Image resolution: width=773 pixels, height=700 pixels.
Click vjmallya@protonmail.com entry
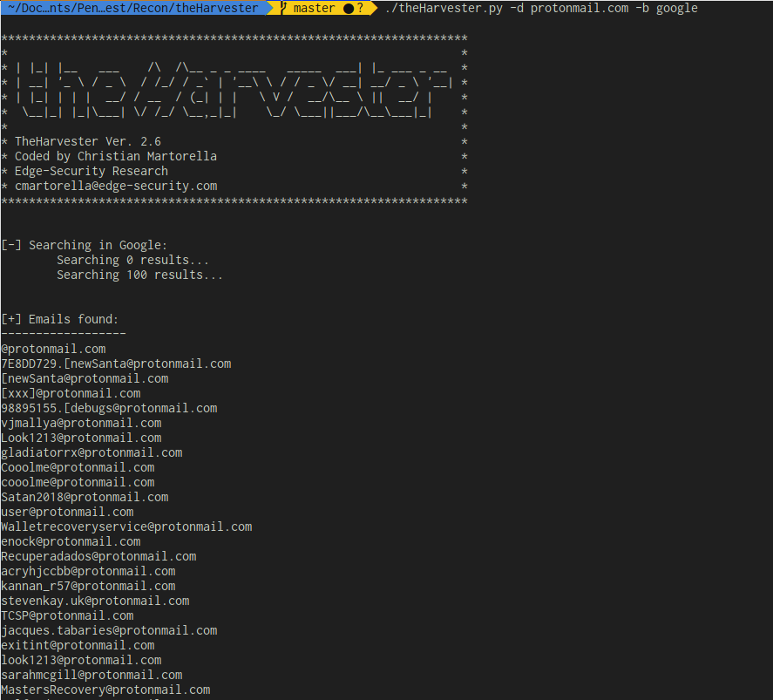pos(81,423)
